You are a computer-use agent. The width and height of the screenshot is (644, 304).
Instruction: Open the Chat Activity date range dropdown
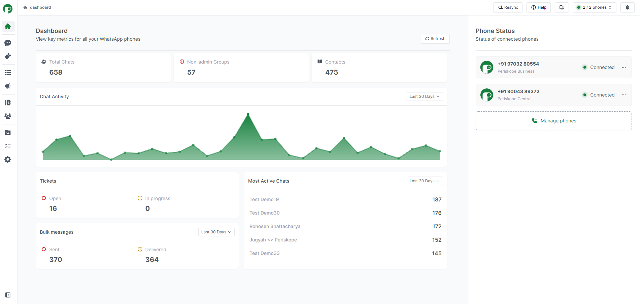[424, 97]
